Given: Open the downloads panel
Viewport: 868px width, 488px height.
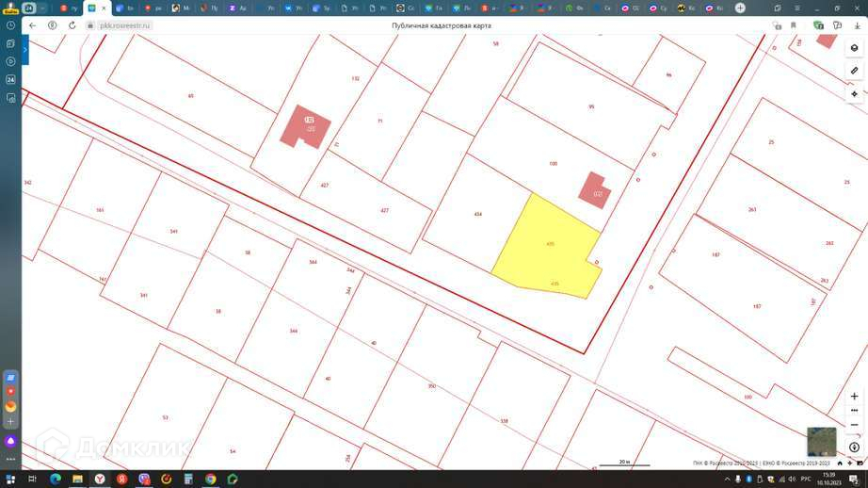Looking at the screenshot, I should [x=858, y=25].
